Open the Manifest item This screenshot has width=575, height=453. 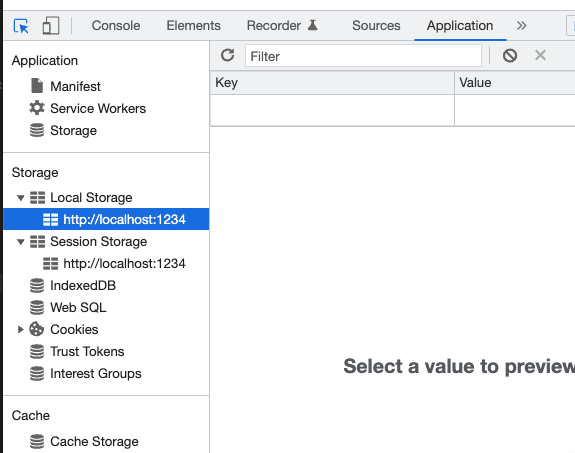[x=66, y=86]
